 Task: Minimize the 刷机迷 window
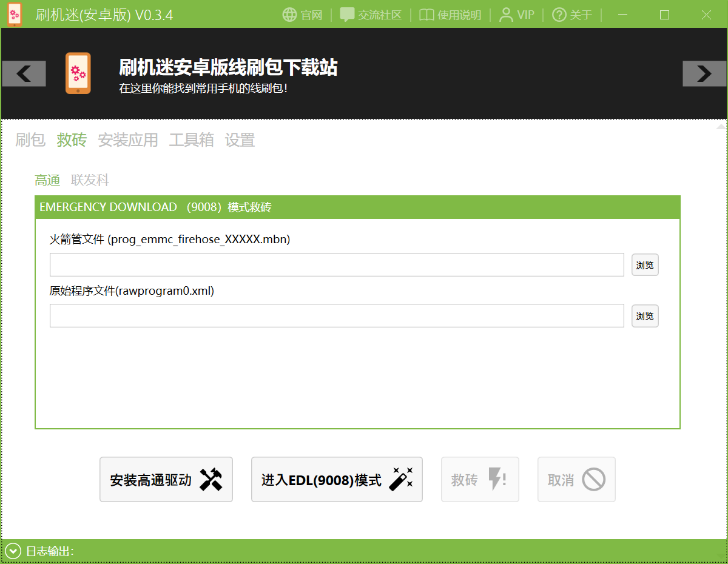click(623, 15)
